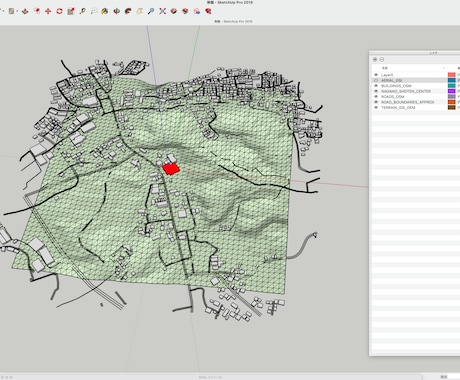The height and width of the screenshot is (380, 460).
Task: Select the ROAD_BOUNDARIES_APPROX layer name
Action: click(x=407, y=102)
